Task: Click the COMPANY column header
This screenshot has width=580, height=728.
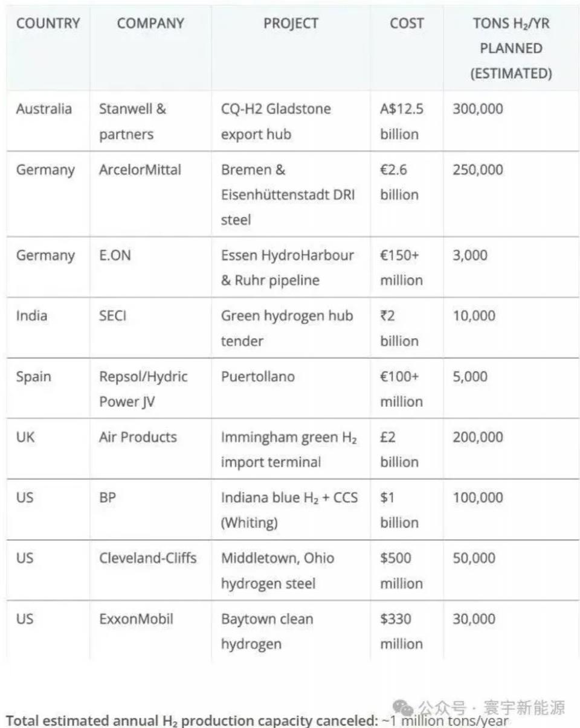Action: coord(150,24)
